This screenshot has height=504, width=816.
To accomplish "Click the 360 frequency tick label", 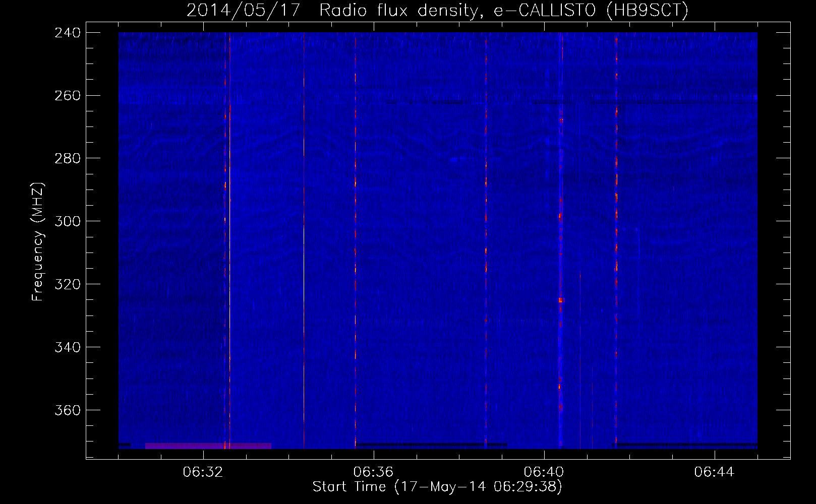I will point(68,410).
